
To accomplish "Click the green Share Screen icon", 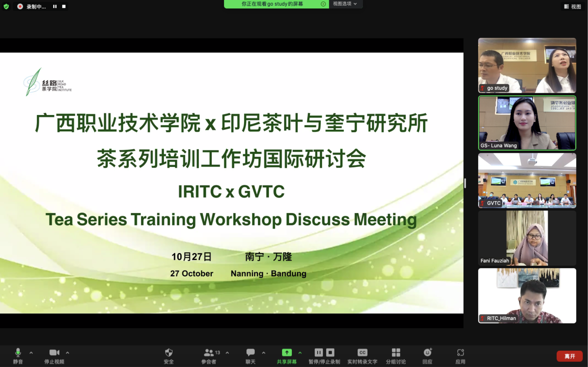I will point(287,353).
